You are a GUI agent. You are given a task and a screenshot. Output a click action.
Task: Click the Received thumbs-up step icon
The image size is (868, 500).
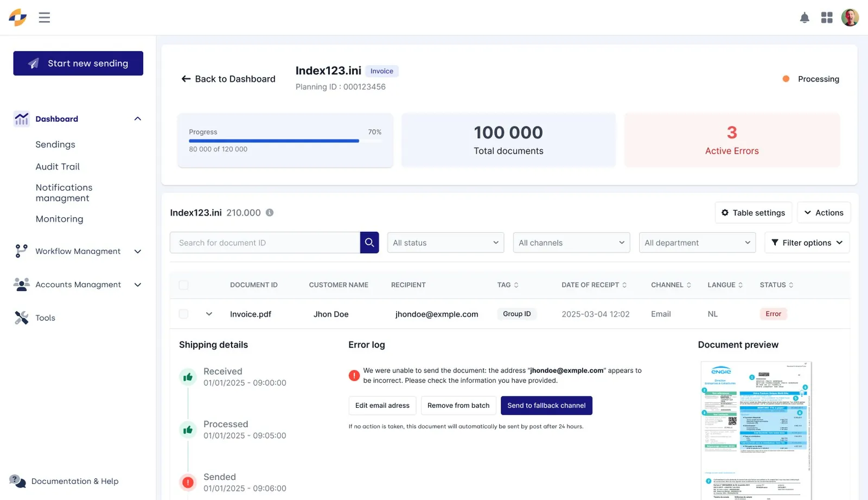(x=188, y=377)
